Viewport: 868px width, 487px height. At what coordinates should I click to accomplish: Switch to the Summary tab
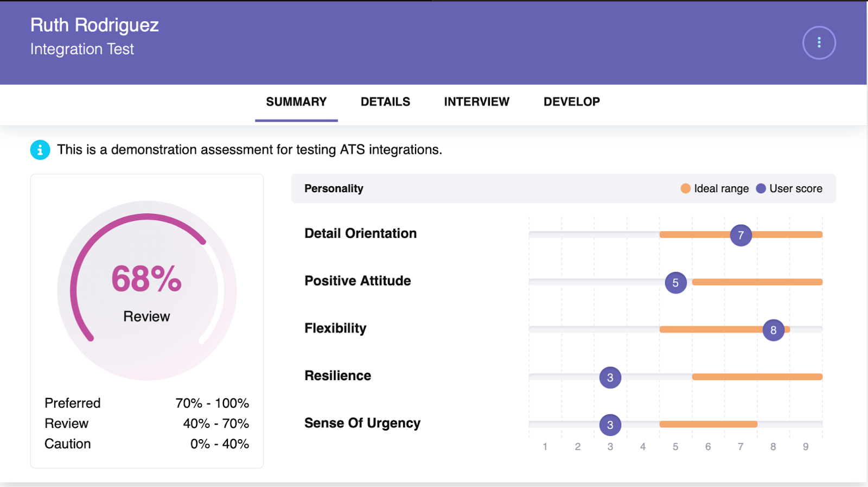[x=296, y=102]
